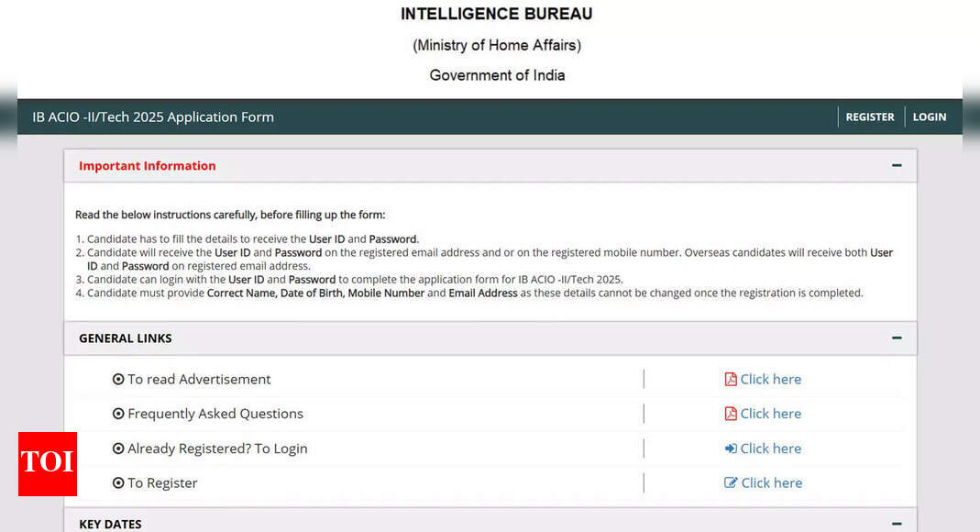Click the bullet icon before 'To read Advertisement'
This screenshot has width=980, height=532.
click(118, 380)
